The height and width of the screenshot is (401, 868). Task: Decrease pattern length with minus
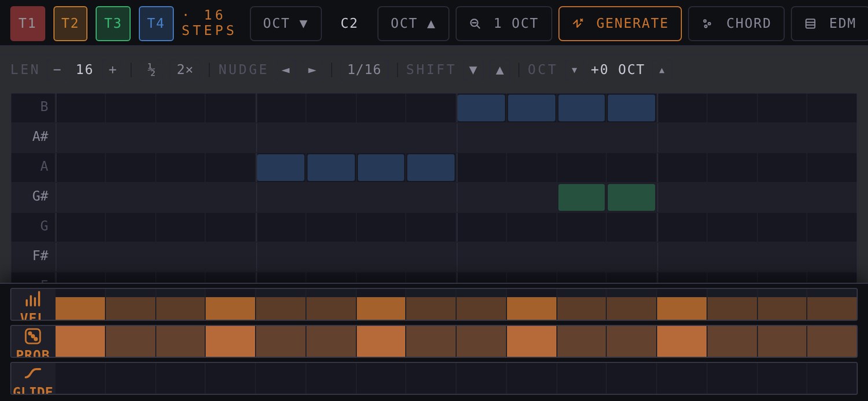[57, 70]
